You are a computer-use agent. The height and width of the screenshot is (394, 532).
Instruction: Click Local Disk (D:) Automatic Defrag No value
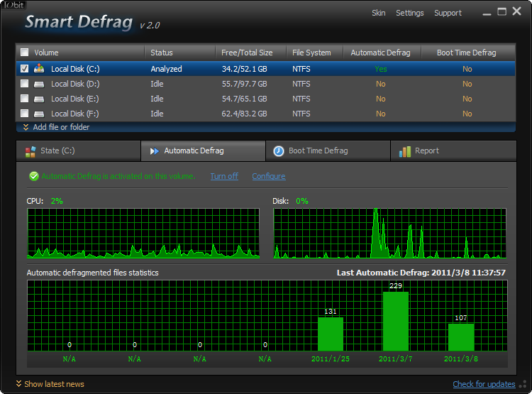(x=381, y=84)
